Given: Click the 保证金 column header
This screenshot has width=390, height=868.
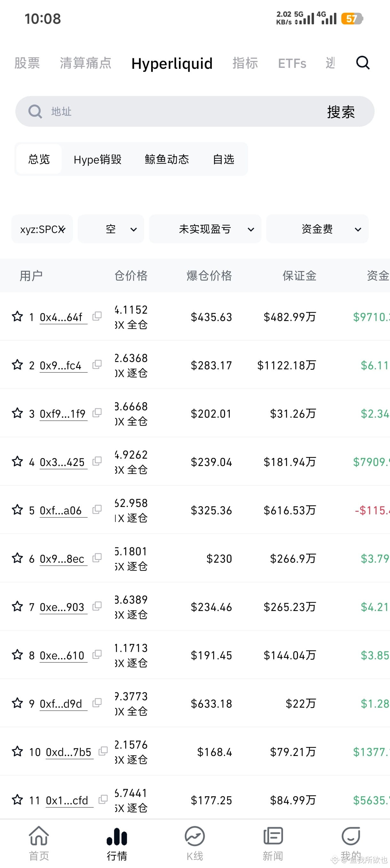Looking at the screenshot, I should tap(300, 276).
